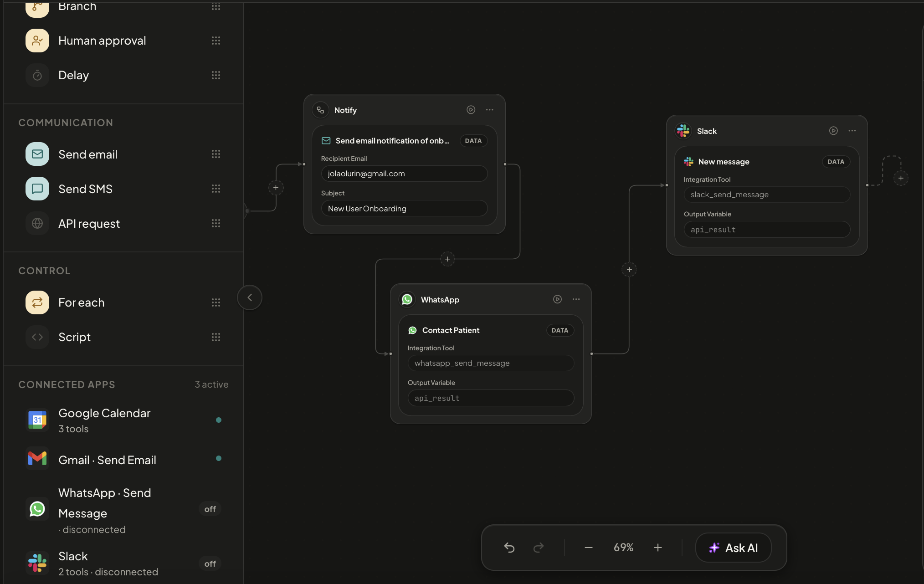The height and width of the screenshot is (584, 924).
Task: Run the Notify node
Action: click(471, 110)
